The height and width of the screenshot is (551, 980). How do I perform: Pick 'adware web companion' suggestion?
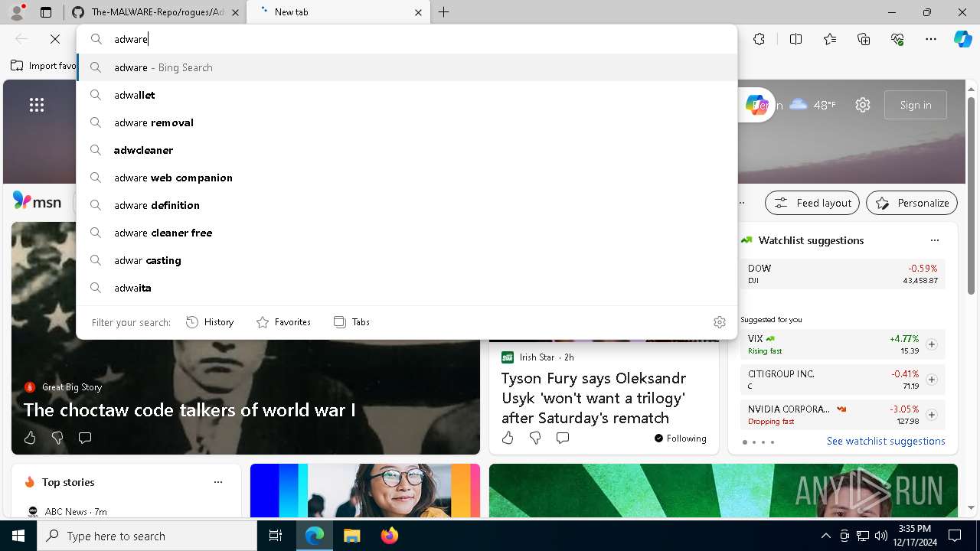click(407, 178)
